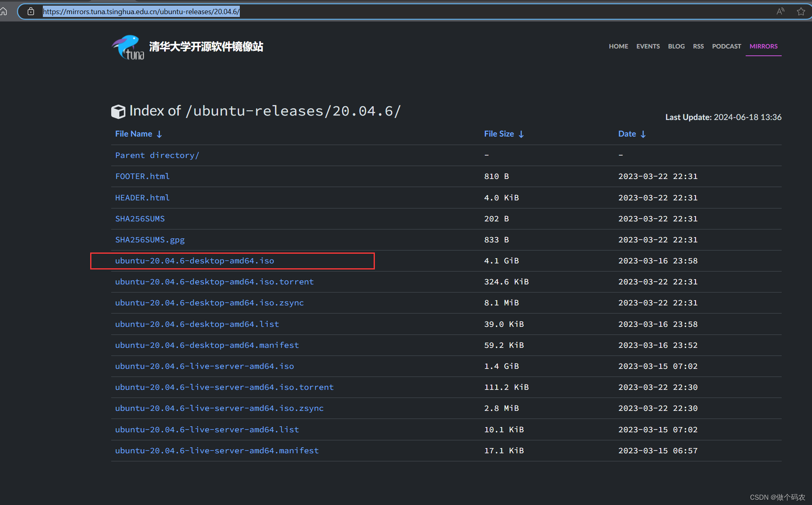Click the Tuna mirror site logo
The image size is (812, 505).
point(127,46)
